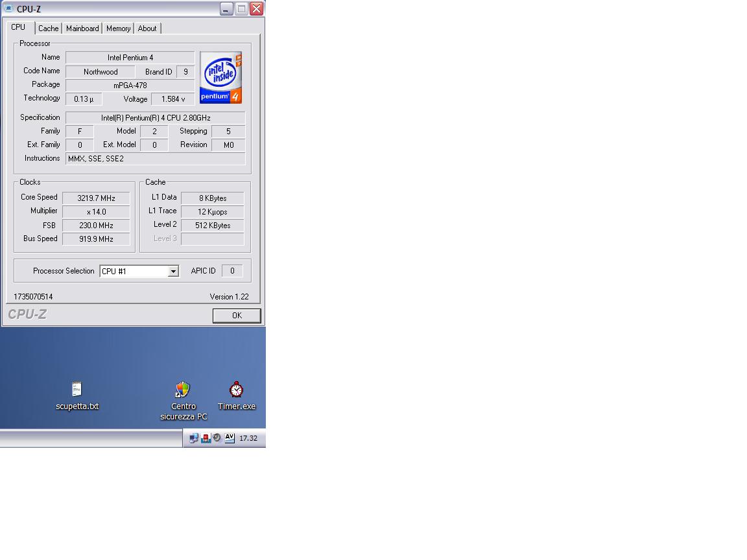Image resolution: width=747 pixels, height=560 pixels.
Task: Click the Specification field with '2.80GHz'
Action: tap(156, 117)
